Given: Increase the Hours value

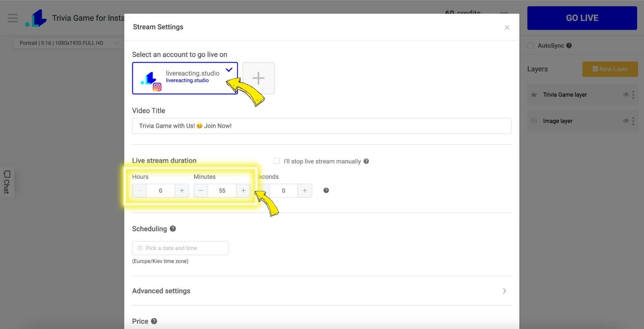Looking at the screenshot, I should pos(182,191).
